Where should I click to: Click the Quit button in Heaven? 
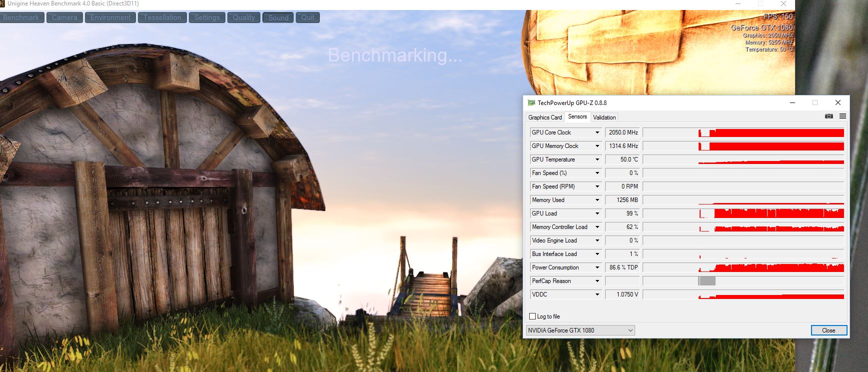tap(308, 17)
